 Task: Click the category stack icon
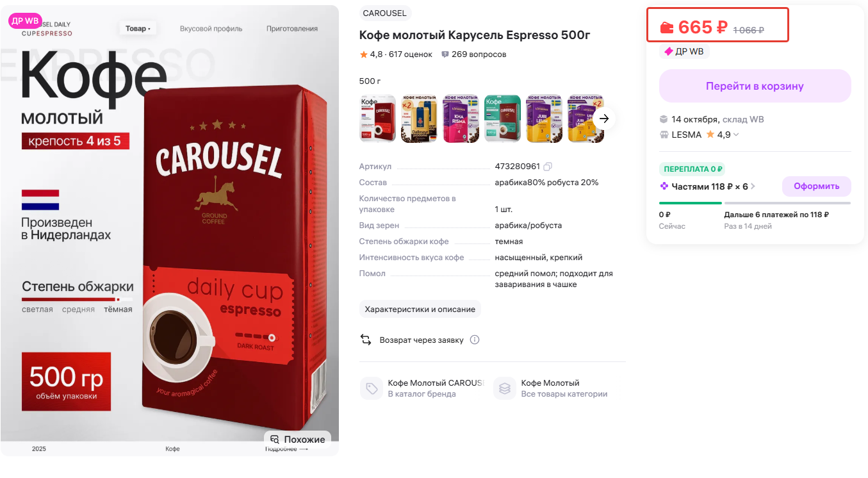point(505,388)
